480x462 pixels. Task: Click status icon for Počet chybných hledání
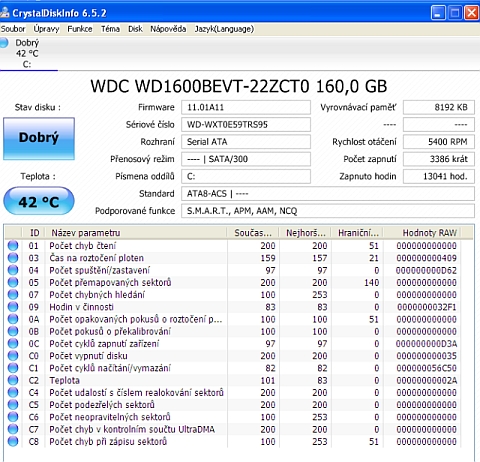(13, 295)
